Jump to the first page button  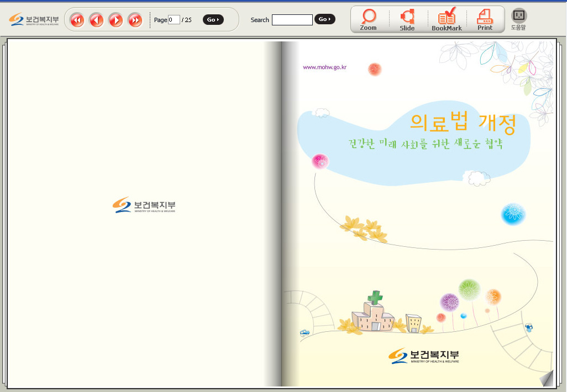tap(77, 20)
